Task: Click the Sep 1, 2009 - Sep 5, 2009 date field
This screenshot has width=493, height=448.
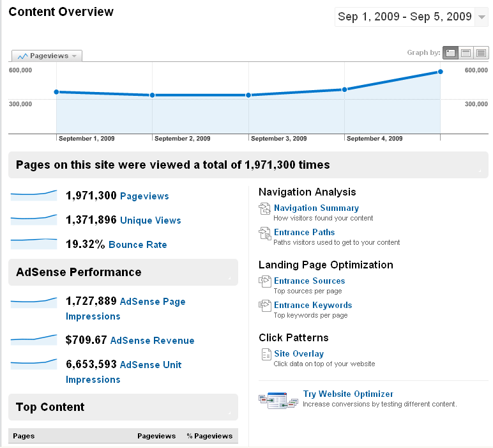Action: (405, 17)
